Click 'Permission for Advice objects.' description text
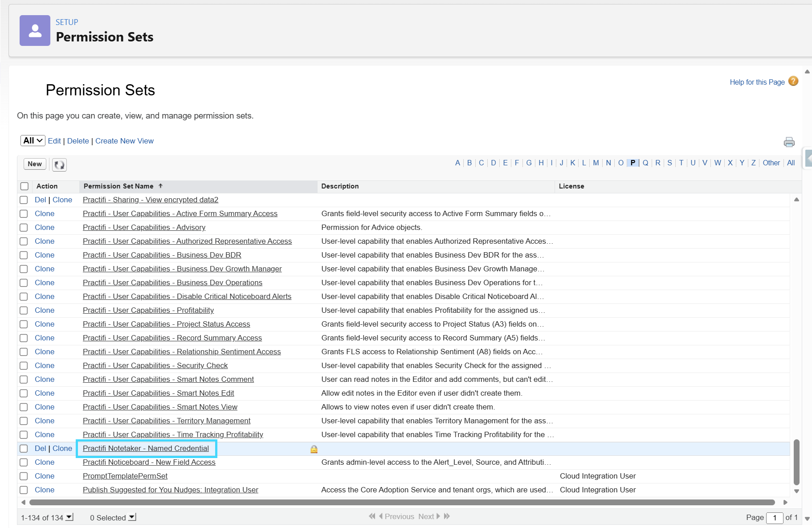This screenshot has width=812, height=528. (x=371, y=227)
